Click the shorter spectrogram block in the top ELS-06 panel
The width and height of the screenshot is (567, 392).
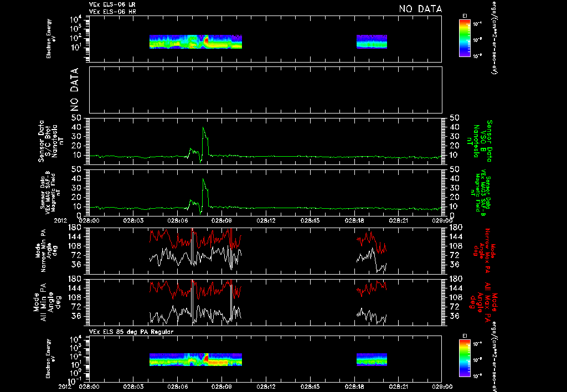point(372,42)
